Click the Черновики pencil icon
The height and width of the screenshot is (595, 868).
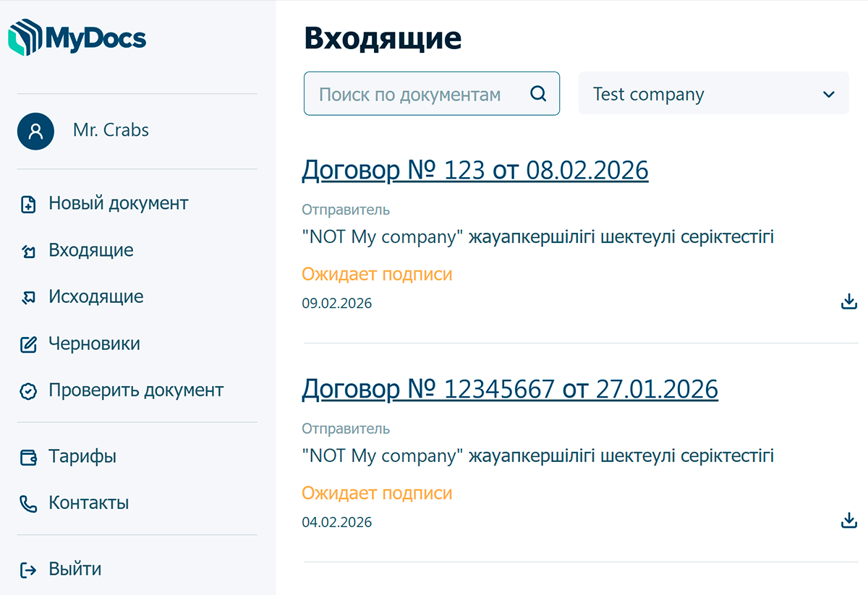click(x=27, y=344)
